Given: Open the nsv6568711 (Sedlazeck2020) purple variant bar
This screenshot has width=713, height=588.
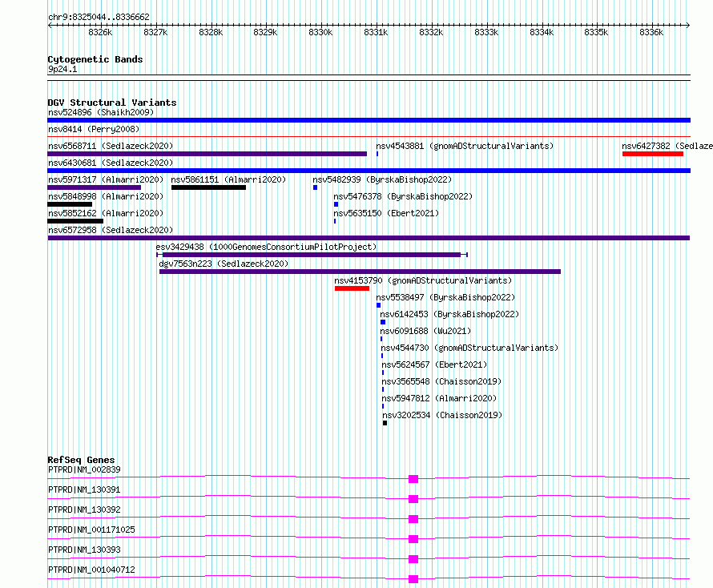Looking at the screenshot, I should [207, 154].
